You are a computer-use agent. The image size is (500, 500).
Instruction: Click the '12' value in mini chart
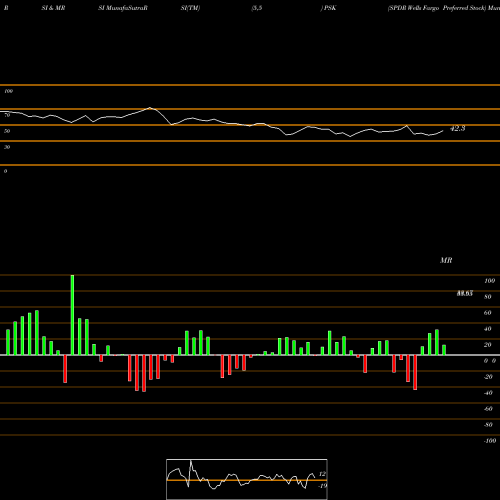pos(322,474)
